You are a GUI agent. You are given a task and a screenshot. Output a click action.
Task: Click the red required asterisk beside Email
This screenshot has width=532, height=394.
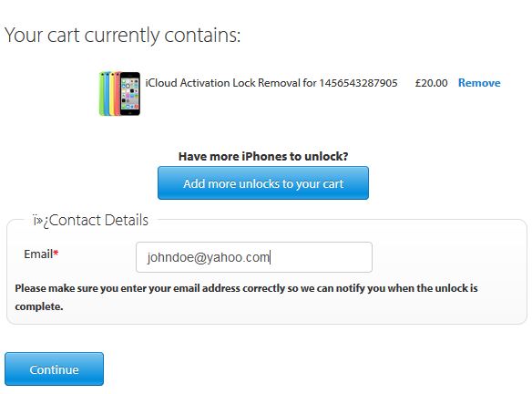pos(56,253)
